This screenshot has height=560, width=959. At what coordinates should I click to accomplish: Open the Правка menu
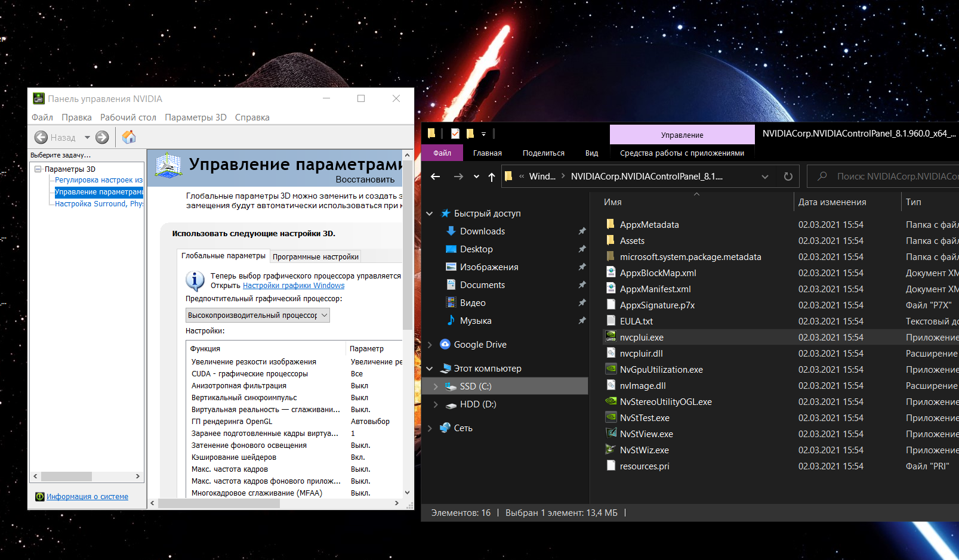pos(76,117)
